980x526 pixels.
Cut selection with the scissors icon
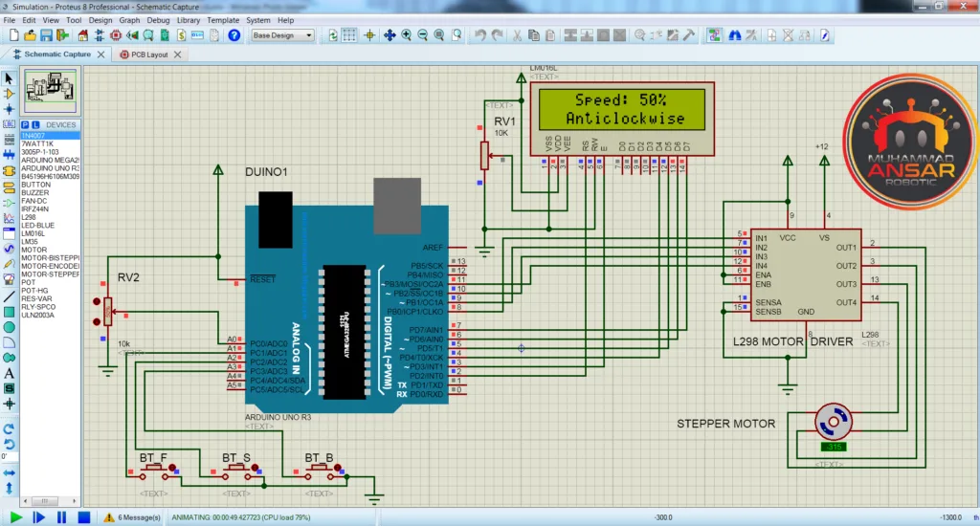(x=518, y=35)
